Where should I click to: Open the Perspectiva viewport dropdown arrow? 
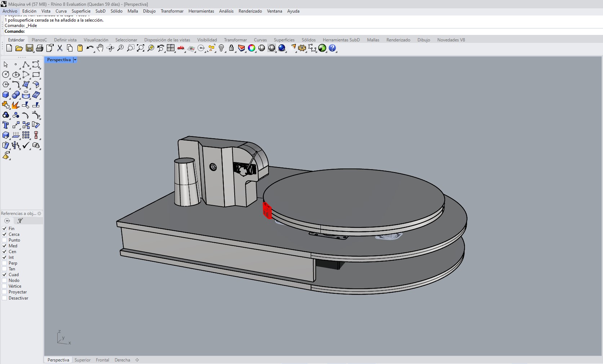coord(75,60)
